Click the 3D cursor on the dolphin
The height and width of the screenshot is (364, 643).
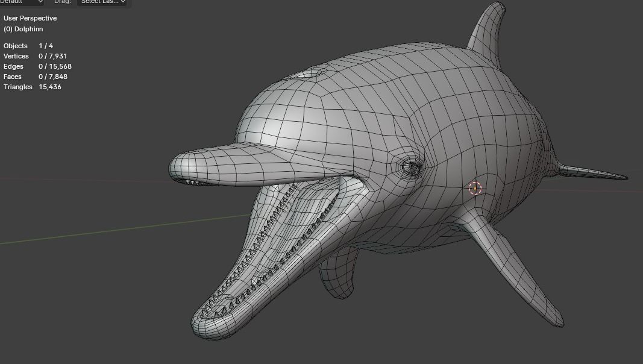coord(475,188)
